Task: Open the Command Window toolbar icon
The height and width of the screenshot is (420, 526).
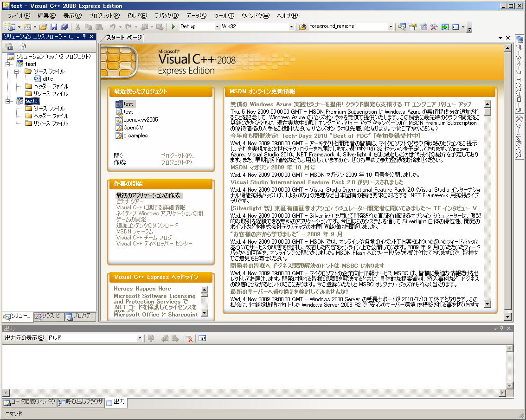Action: click(455, 26)
